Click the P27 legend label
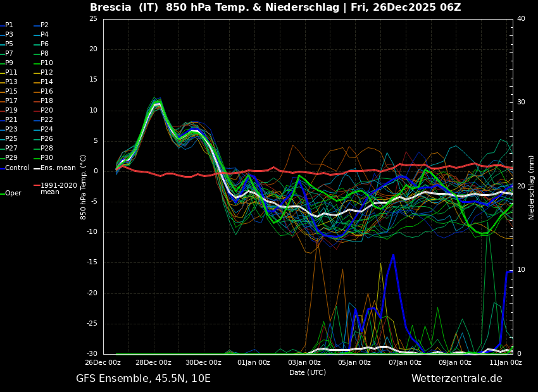 (x=11, y=149)
